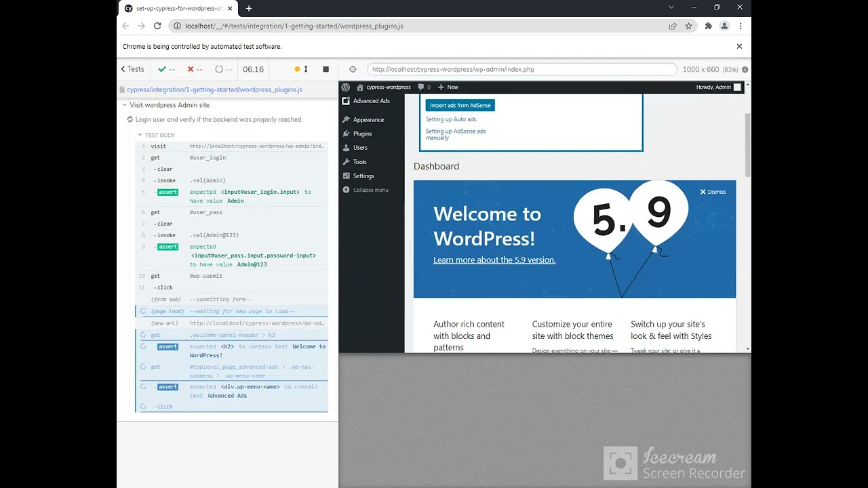Open the Chrome three-dot menu
Image resolution: width=868 pixels, height=488 pixels.
coord(740,26)
